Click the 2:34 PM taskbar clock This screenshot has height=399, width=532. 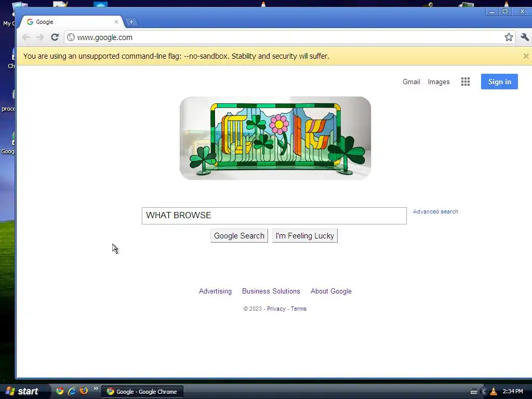tap(513, 392)
